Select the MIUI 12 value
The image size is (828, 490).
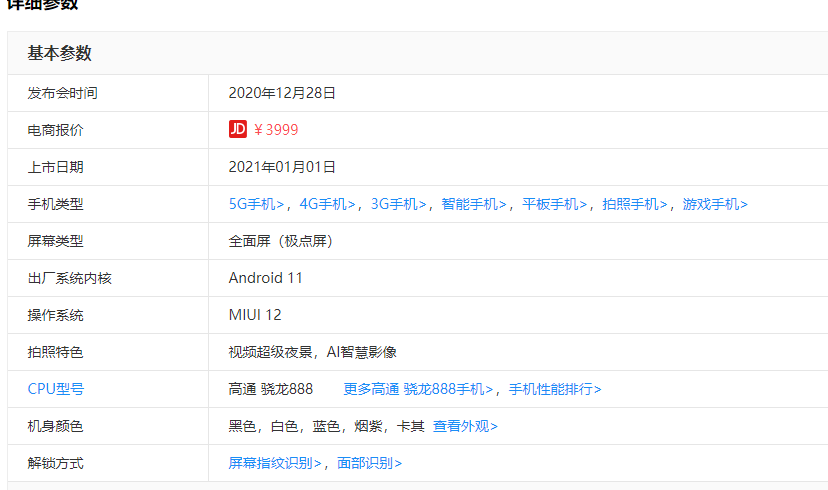(255, 315)
